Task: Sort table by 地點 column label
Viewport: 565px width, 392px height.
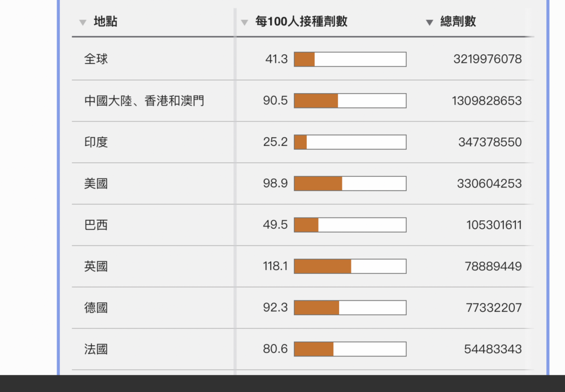Action: pyautogui.click(x=106, y=22)
